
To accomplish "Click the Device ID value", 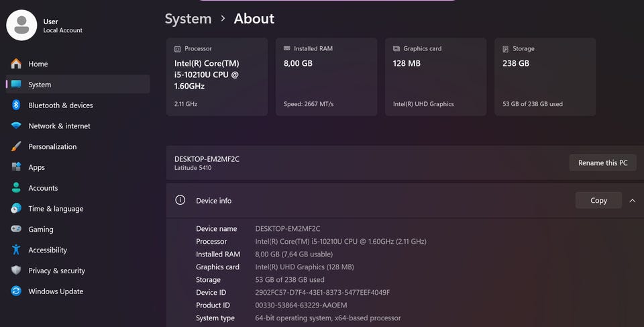I will tap(323, 293).
